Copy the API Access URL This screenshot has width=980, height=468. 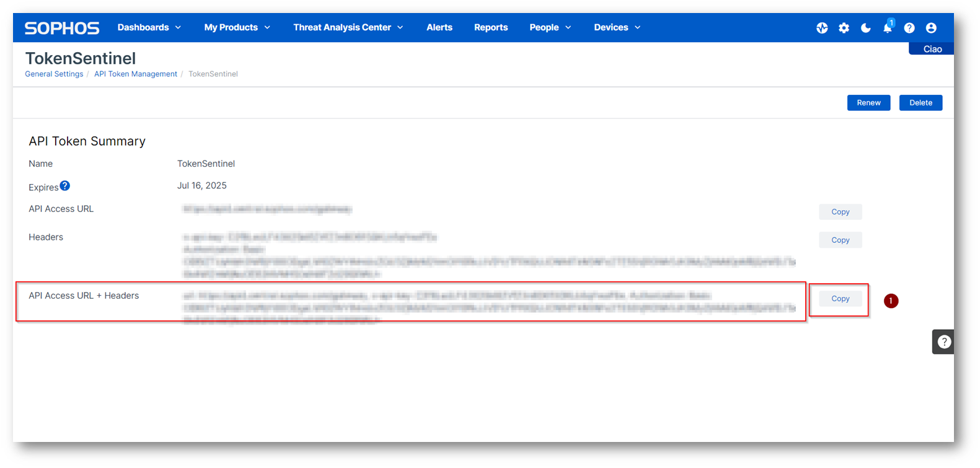[x=840, y=212]
